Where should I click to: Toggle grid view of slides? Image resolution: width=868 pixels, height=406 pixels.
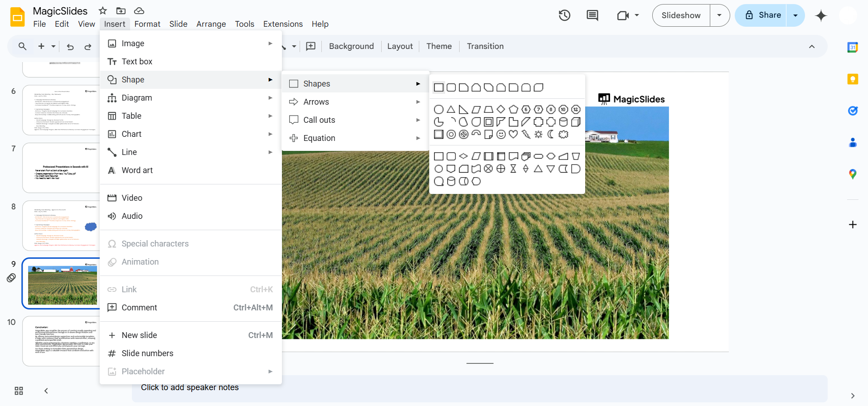coord(19,391)
